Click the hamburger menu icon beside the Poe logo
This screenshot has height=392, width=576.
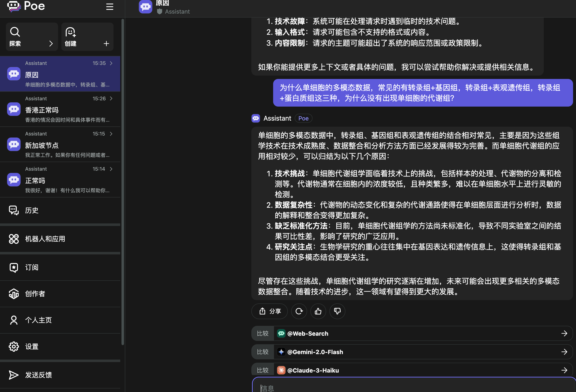click(x=110, y=7)
